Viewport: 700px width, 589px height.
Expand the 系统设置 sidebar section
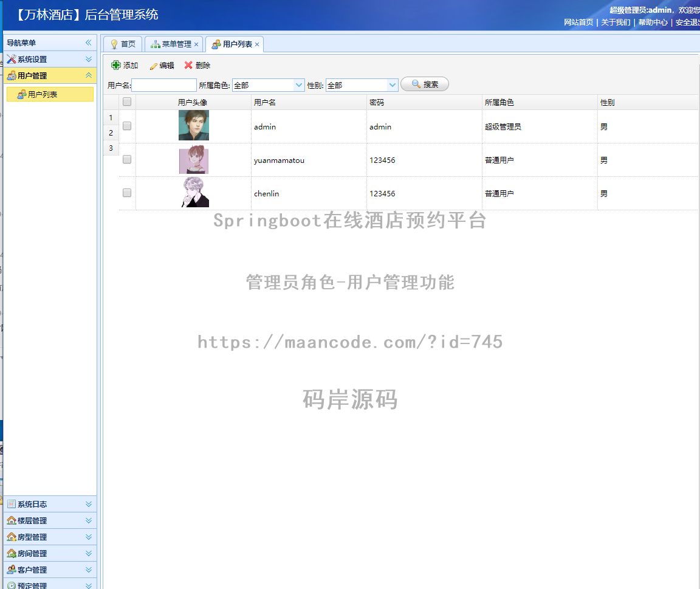(x=88, y=59)
